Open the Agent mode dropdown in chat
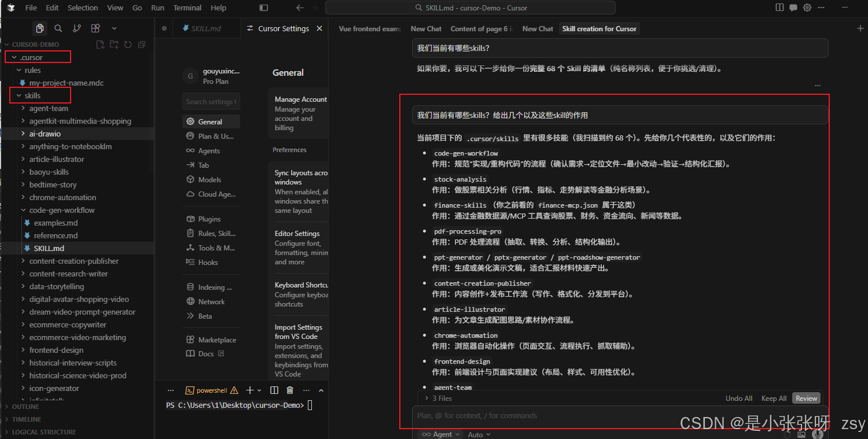 [x=440, y=434]
